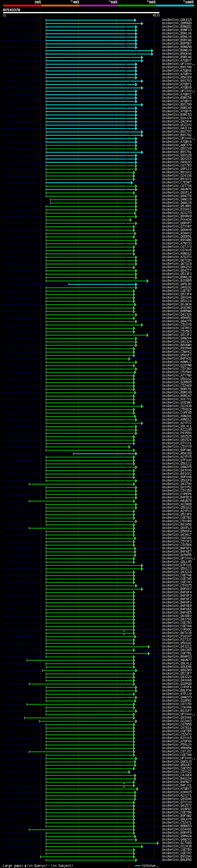Click the long green bar for UniRef100_Q27U88
Viewport: 197px width, 868px height.
tap(102, 843)
